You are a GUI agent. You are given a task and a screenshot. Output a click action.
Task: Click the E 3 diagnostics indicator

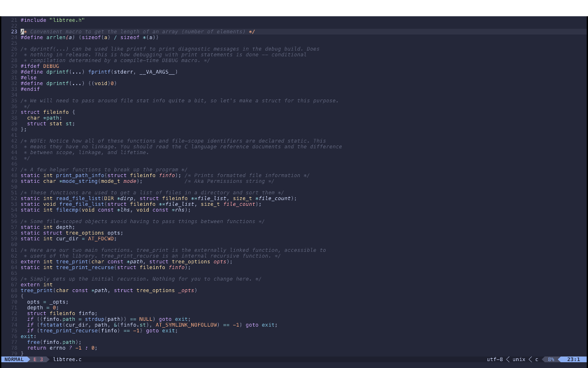(37, 359)
